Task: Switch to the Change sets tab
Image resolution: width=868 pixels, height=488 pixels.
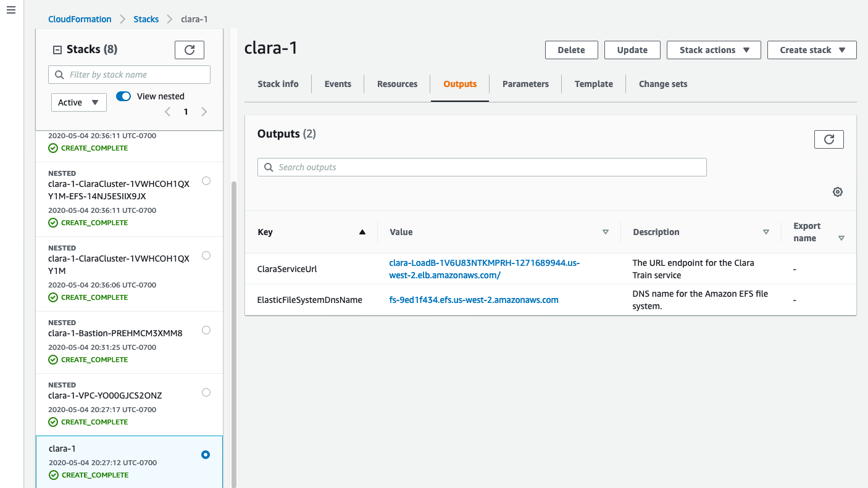Action: pyautogui.click(x=663, y=84)
